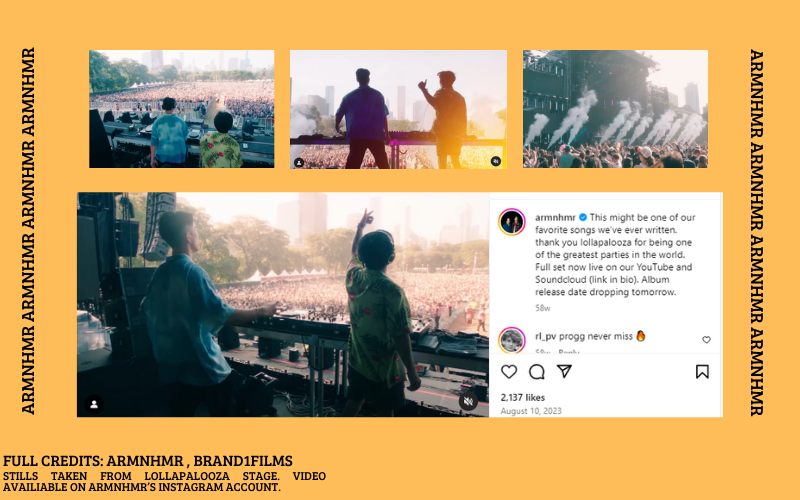Image resolution: width=800 pixels, height=500 pixels.
Task: Click the armnhmr username link
Action: pyautogui.click(x=555, y=217)
